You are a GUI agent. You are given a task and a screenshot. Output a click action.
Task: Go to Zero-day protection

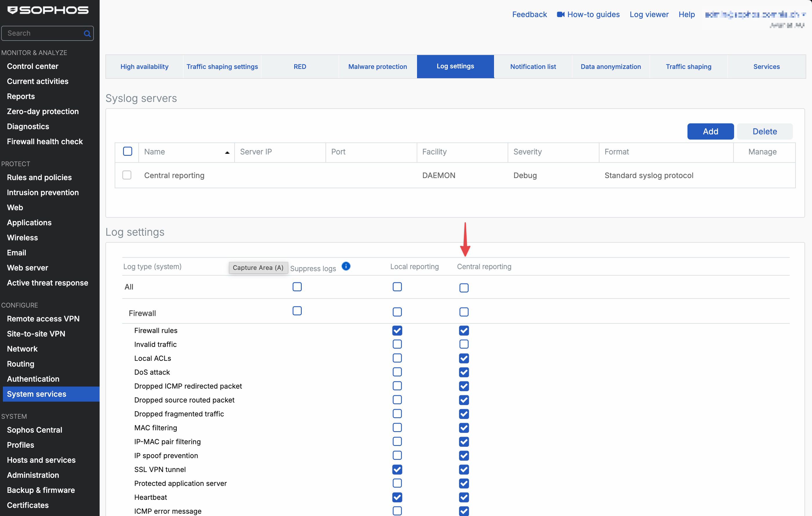(43, 111)
